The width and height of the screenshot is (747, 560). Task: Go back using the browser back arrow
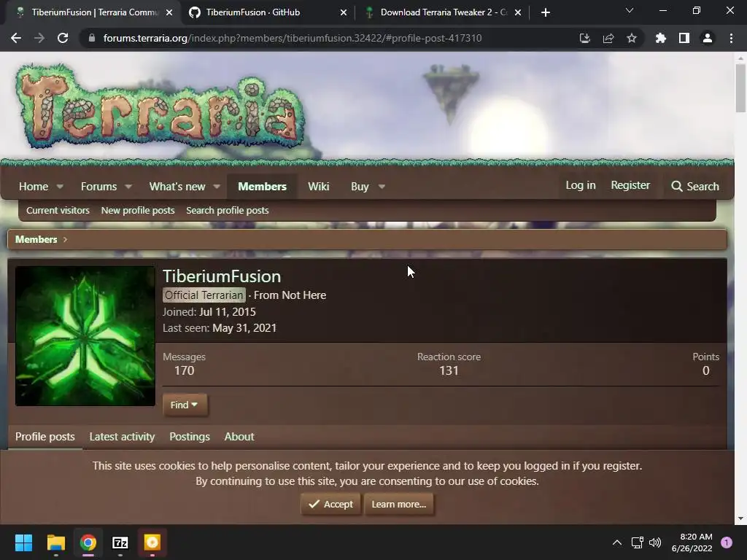[16, 38]
